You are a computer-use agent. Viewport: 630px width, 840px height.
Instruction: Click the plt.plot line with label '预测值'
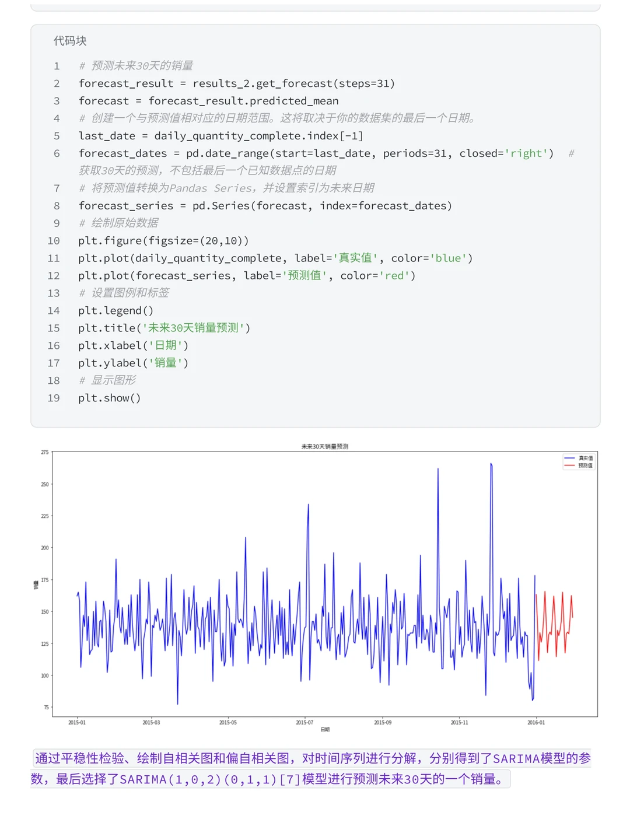[x=247, y=275]
